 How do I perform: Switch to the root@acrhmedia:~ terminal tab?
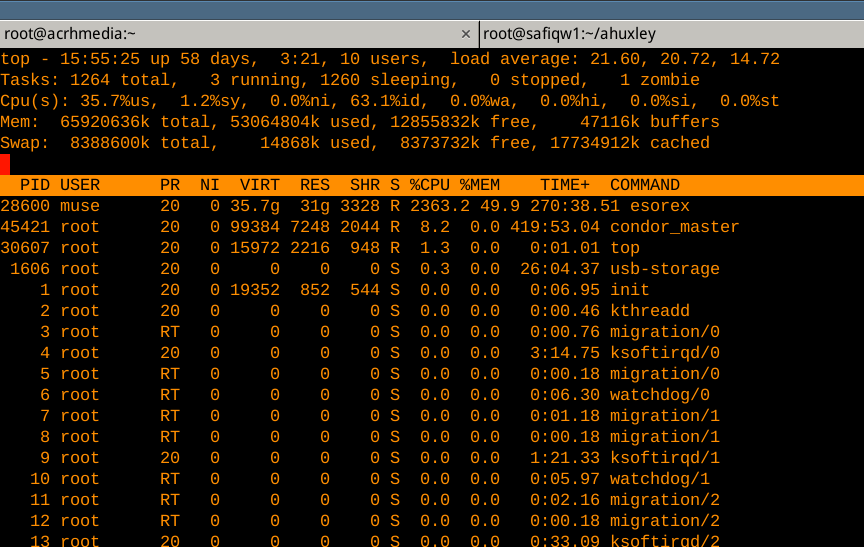pos(239,34)
